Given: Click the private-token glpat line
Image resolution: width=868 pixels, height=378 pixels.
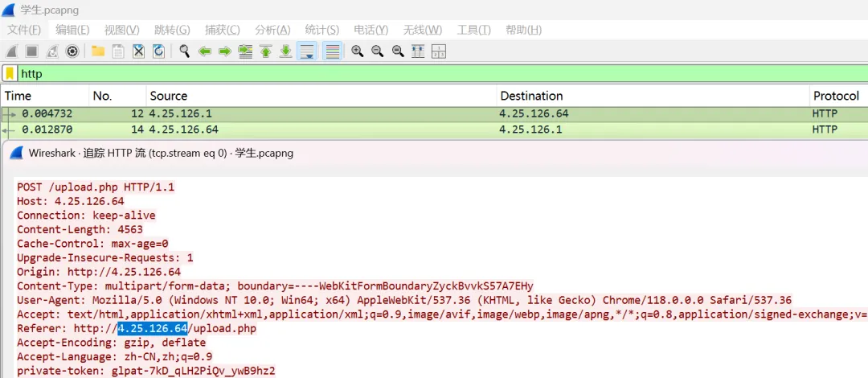Looking at the screenshot, I should click(x=146, y=370).
